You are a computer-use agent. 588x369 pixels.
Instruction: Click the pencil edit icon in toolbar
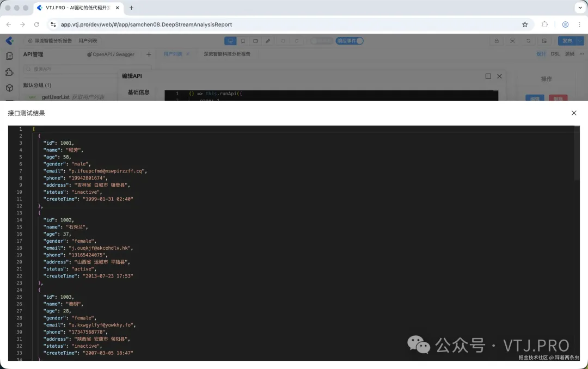268,41
